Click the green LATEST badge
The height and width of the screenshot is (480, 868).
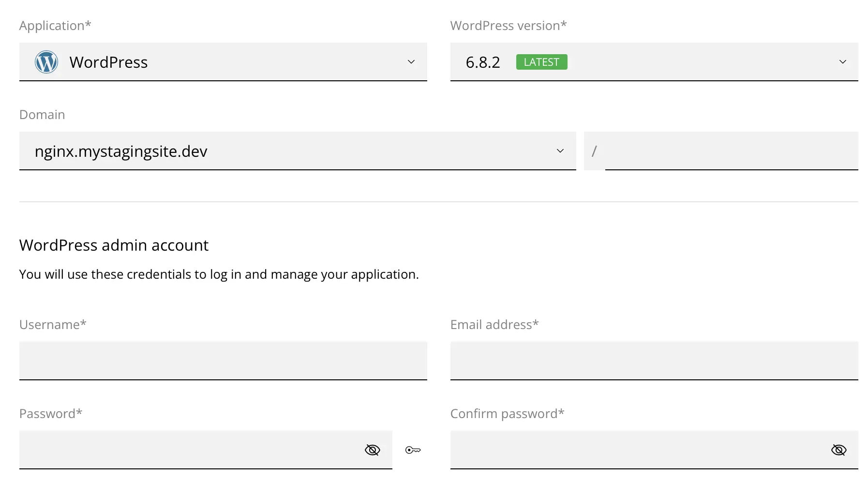tap(541, 62)
